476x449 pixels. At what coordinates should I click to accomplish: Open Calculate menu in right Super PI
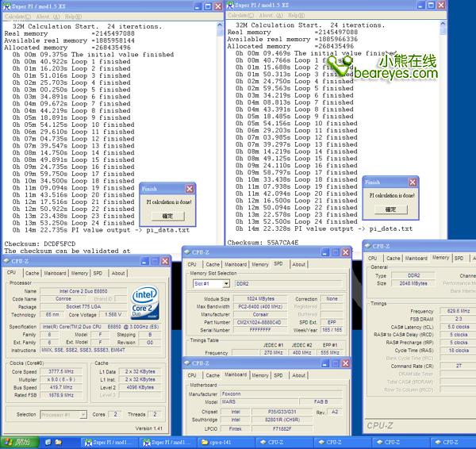(x=240, y=16)
